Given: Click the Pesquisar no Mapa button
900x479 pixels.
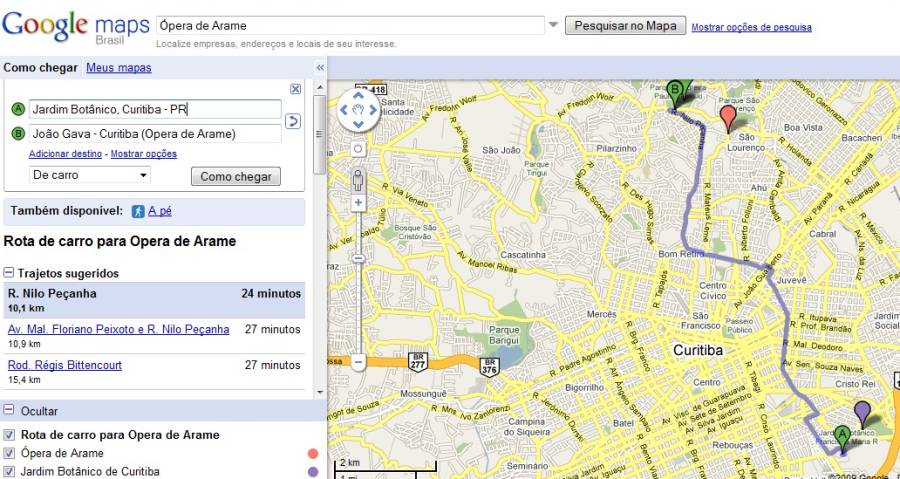Looking at the screenshot, I should pos(625,25).
